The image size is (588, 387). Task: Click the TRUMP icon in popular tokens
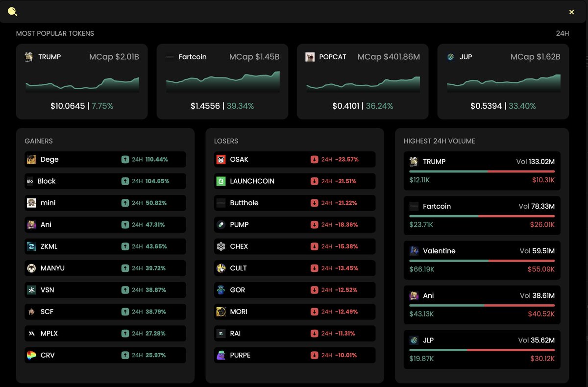[x=29, y=57]
